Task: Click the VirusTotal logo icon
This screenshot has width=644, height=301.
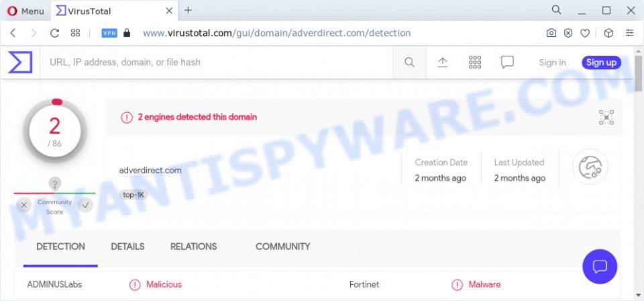Action: click(20, 62)
